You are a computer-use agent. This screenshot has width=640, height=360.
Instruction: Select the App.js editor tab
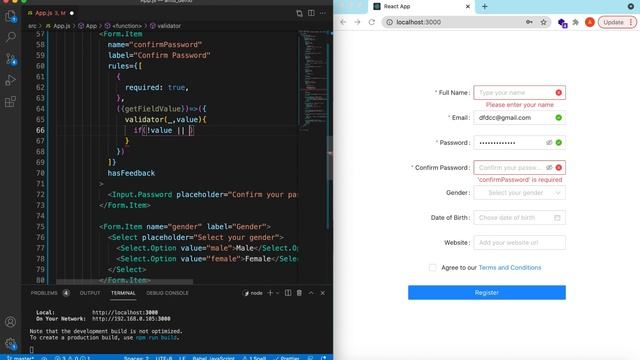[51, 13]
